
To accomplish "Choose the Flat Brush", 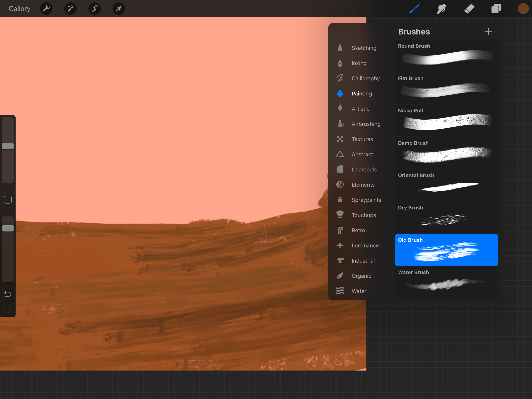I will point(446,88).
